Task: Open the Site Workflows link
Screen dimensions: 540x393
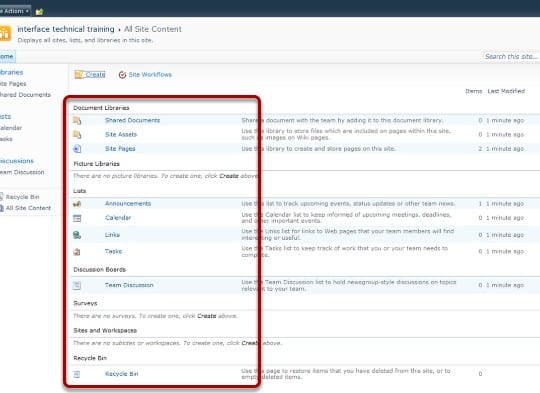Action: [x=150, y=74]
